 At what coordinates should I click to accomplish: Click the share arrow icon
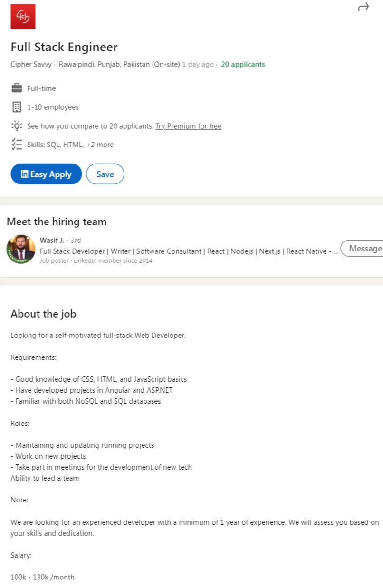(x=363, y=7)
